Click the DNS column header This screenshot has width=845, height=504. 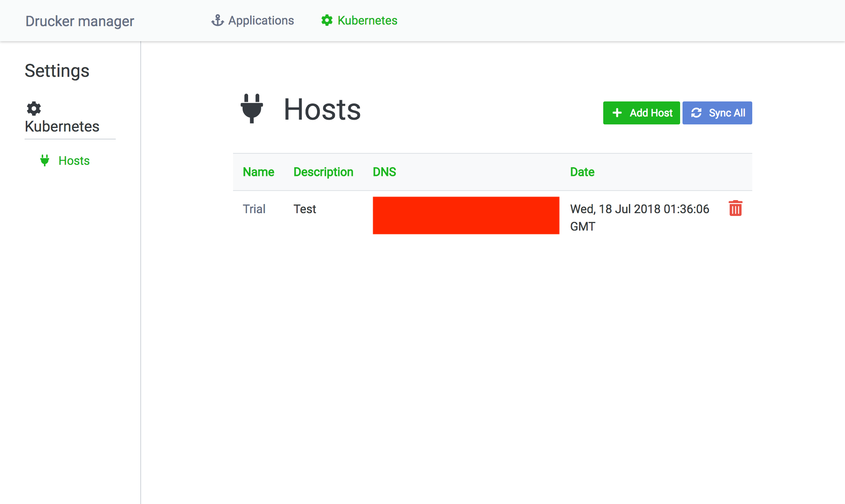[384, 172]
